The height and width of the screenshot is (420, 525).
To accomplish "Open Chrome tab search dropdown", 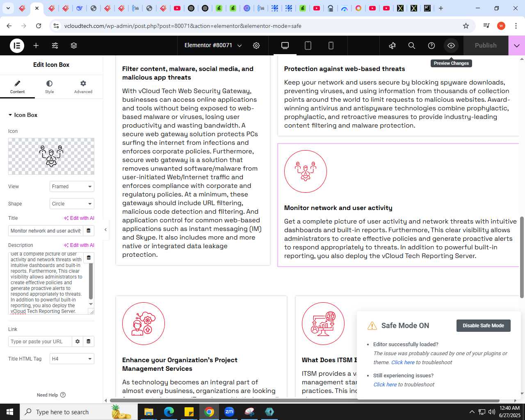I will [8, 8].
